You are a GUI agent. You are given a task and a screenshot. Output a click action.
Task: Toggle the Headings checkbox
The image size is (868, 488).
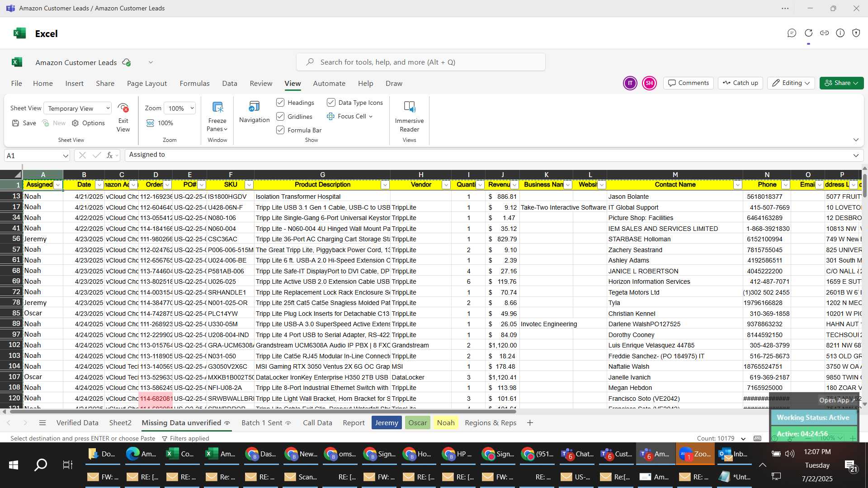pyautogui.click(x=280, y=103)
